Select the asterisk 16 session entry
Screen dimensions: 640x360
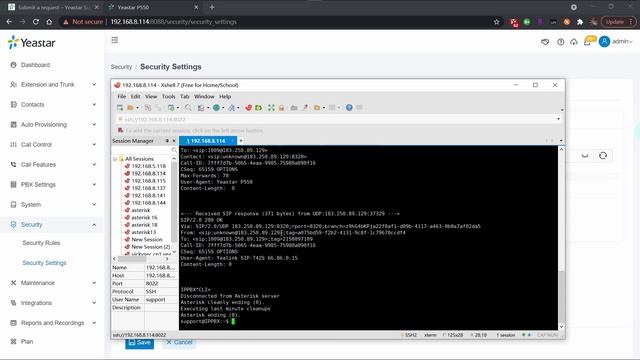click(144, 218)
